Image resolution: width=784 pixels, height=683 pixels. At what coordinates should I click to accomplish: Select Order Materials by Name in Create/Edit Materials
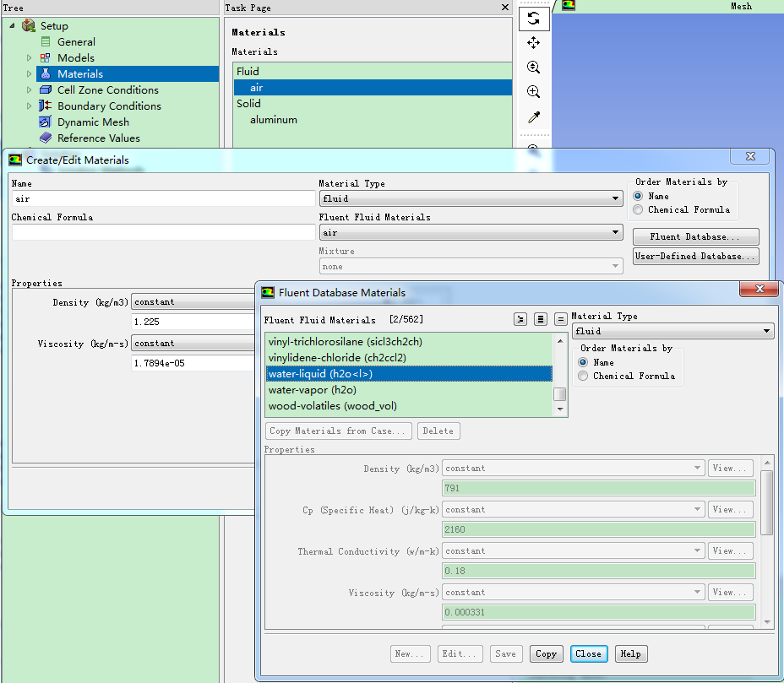pos(638,196)
